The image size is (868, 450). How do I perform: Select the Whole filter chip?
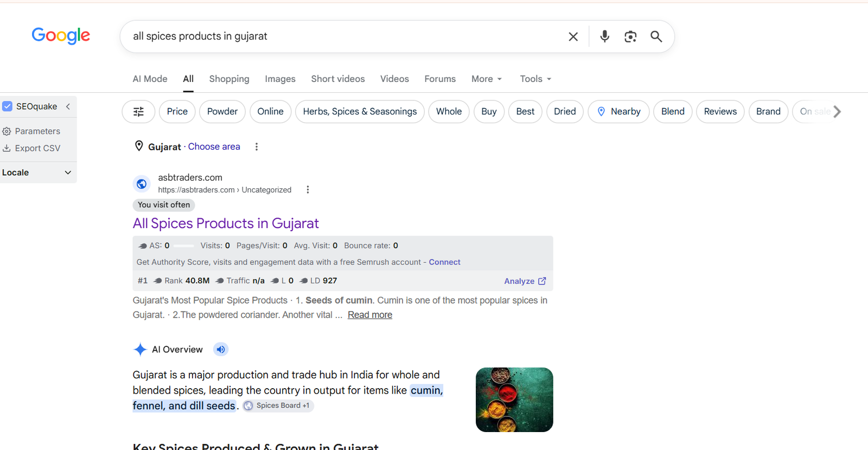click(x=449, y=112)
